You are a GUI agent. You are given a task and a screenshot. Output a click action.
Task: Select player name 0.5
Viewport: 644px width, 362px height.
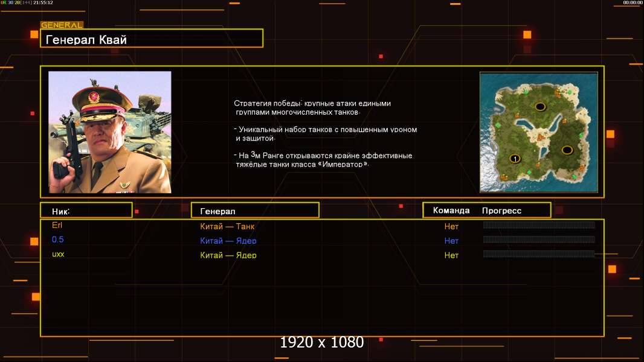tap(58, 240)
